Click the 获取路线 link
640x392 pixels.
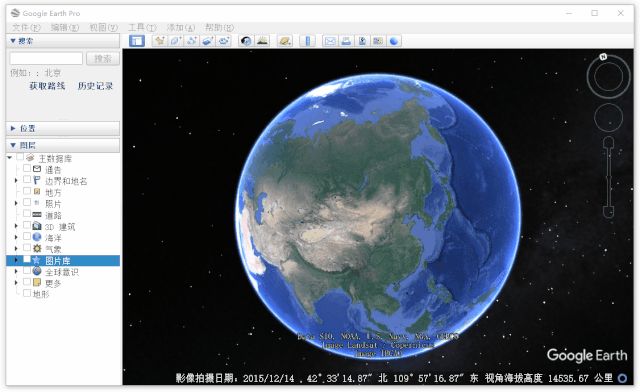click(x=47, y=86)
